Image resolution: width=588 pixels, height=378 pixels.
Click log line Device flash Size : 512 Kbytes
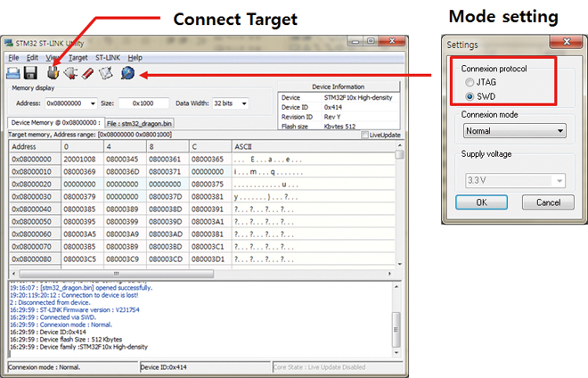[66, 340]
